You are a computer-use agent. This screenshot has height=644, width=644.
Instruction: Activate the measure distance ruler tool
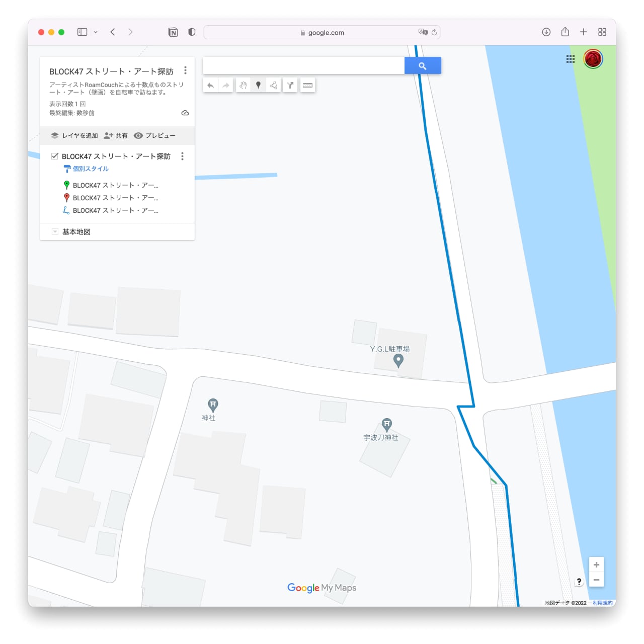click(307, 86)
